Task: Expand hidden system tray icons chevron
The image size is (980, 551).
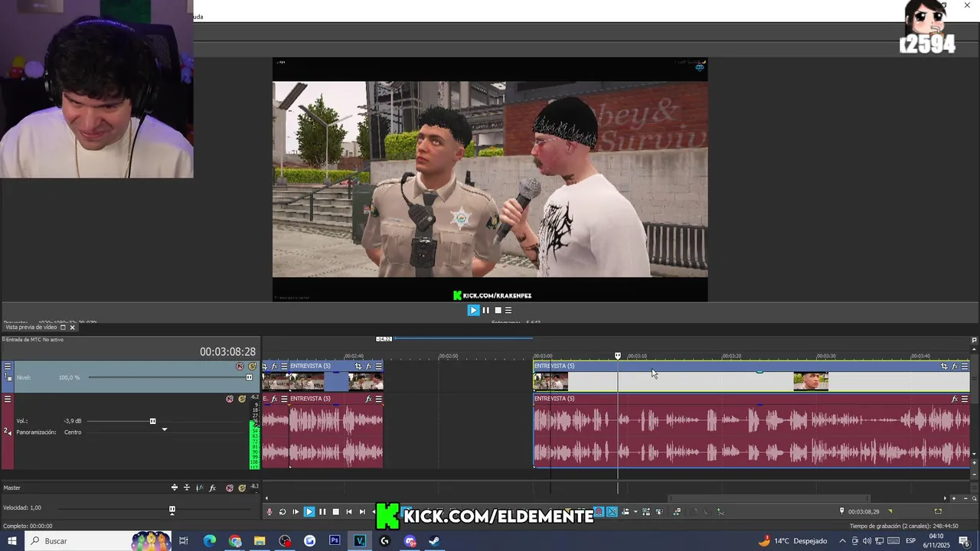Action: [842, 541]
